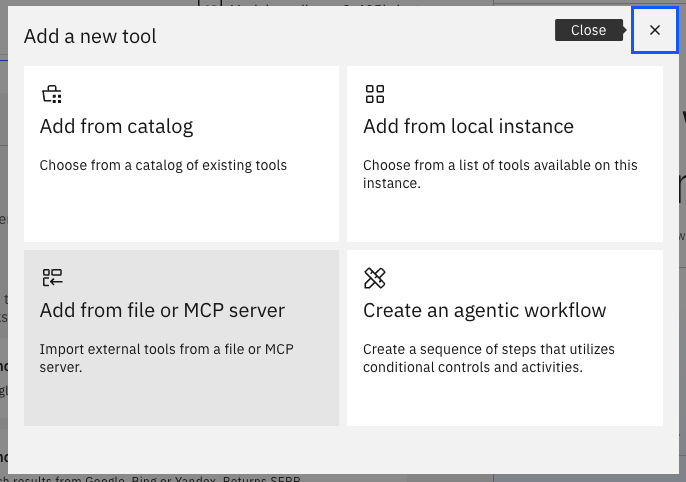
Task: Select the "Add from catalog" heading
Action: (116, 127)
